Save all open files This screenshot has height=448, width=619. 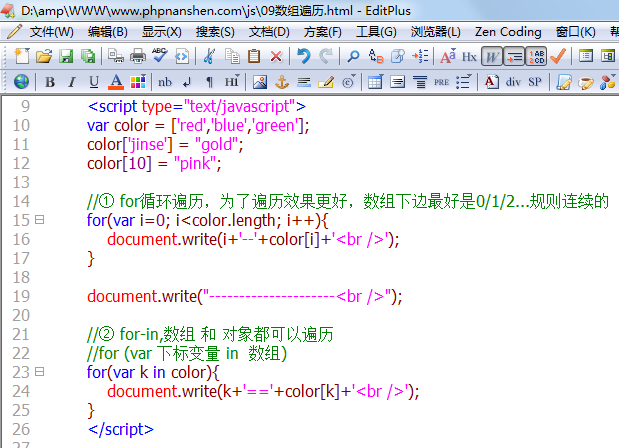(x=88, y=56)
